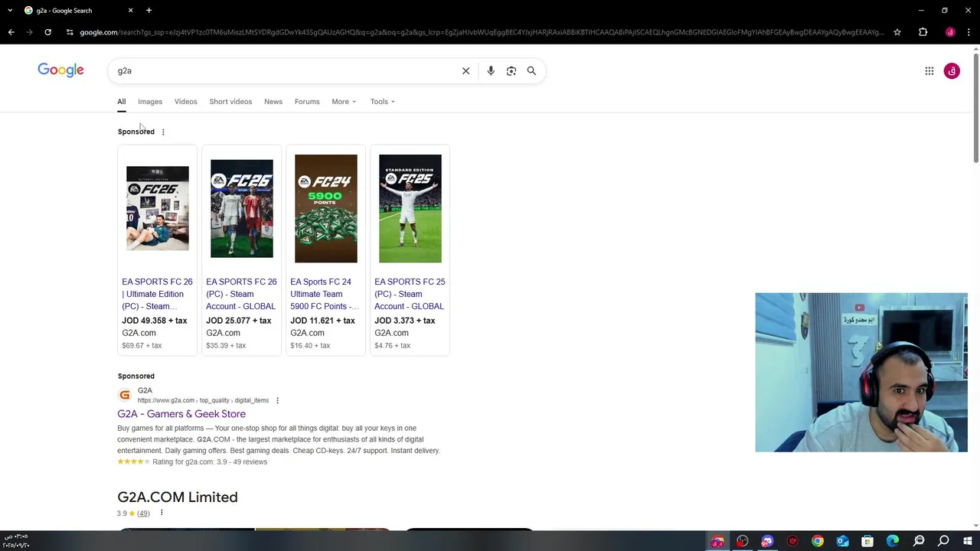The width and height of the screenshot is (980, 551).
Task: Reload the page
Action: (47, 32)
